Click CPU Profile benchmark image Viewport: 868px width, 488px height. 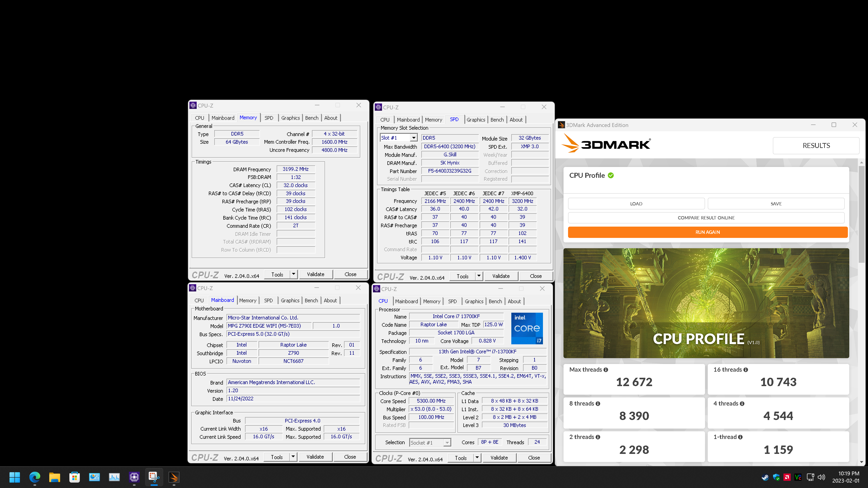(x=706, y=303)
